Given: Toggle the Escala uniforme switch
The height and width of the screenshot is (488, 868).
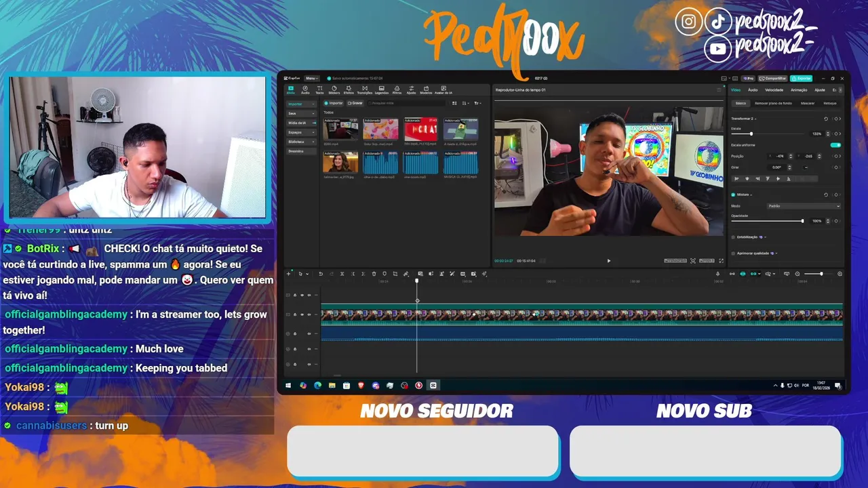Looking at the screenshot, I should click(835, 145).
